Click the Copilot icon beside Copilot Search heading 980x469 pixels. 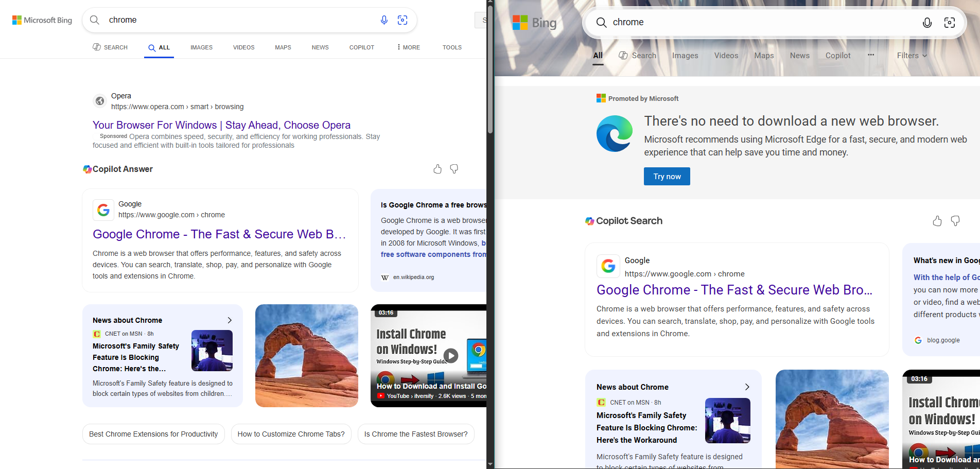[590, 221]
